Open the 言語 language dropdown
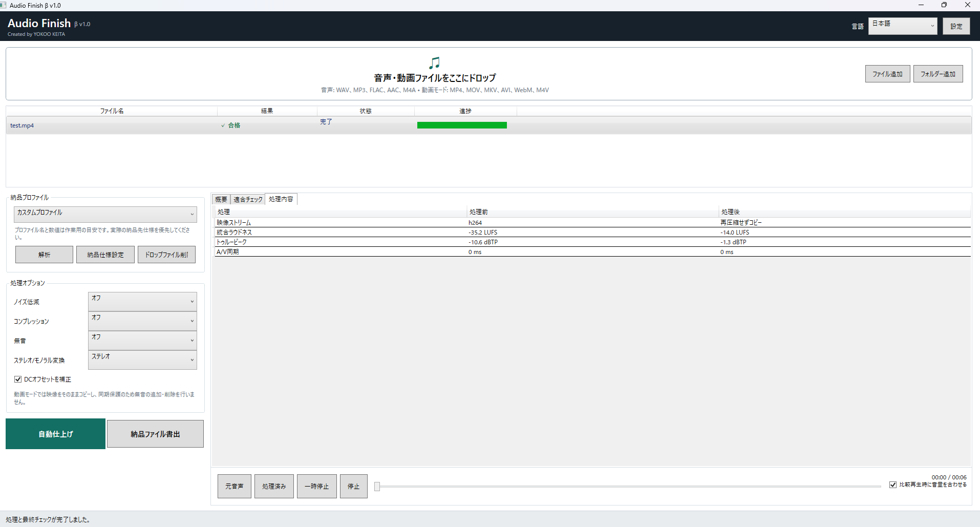The image size is (980, 527). pyautogui.click(x=903, y=26)
